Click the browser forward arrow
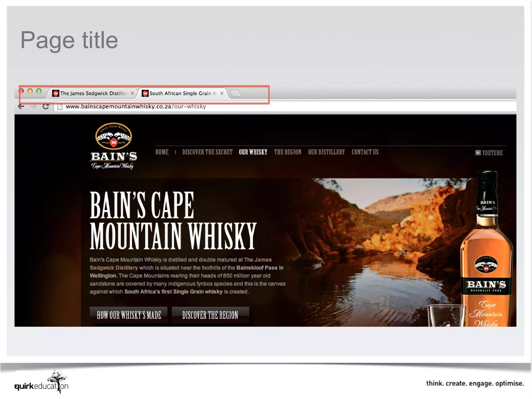This screenshot has width=532, height=399. (33, 107)
